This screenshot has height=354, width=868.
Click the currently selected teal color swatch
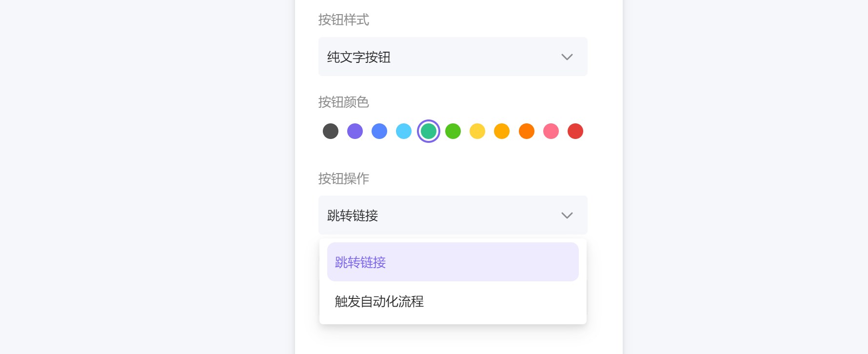click(x=428, y=131)
